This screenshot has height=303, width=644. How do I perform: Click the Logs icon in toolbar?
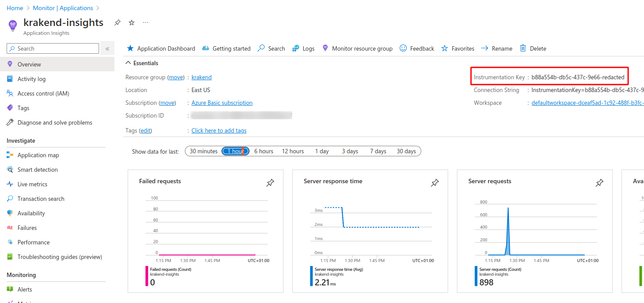pyautogui.click(x=296, y=48)
